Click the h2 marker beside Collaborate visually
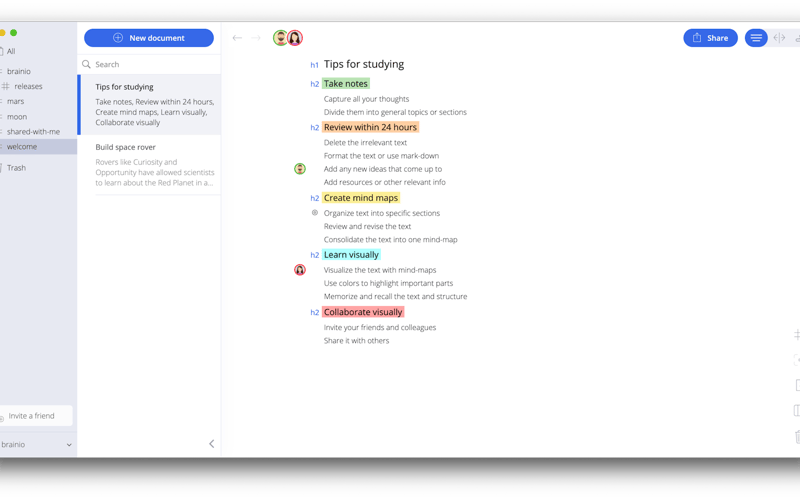Screen dimensions: 800x500 314,312
